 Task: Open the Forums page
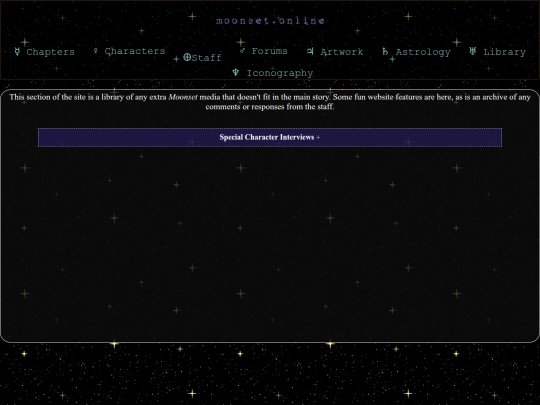click(x=269, y=51)
